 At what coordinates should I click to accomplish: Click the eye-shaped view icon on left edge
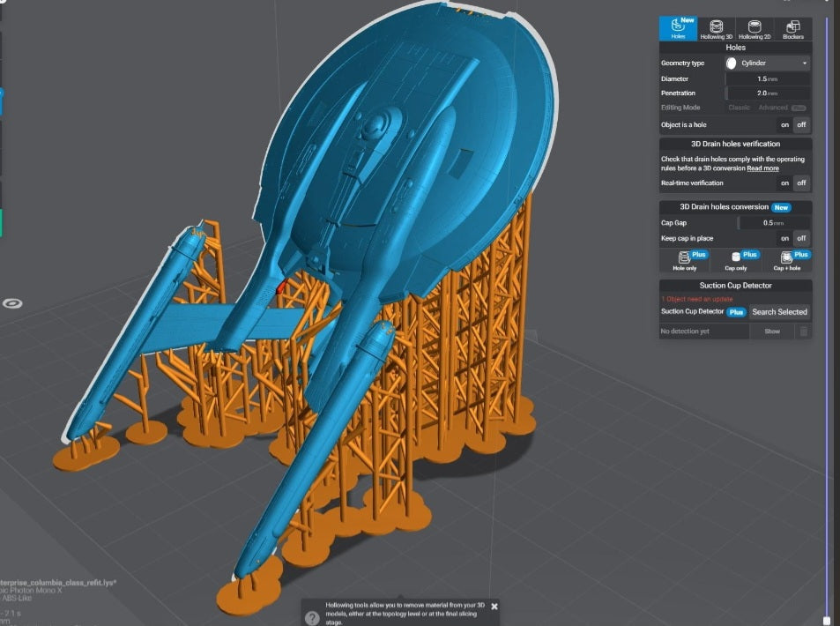click(12, 303)
